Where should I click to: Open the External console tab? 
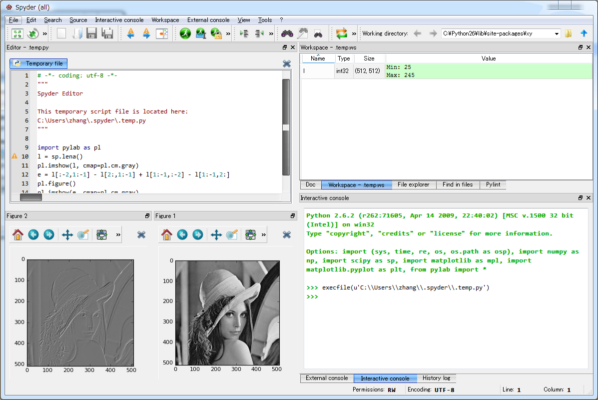[x=327, y=378]
